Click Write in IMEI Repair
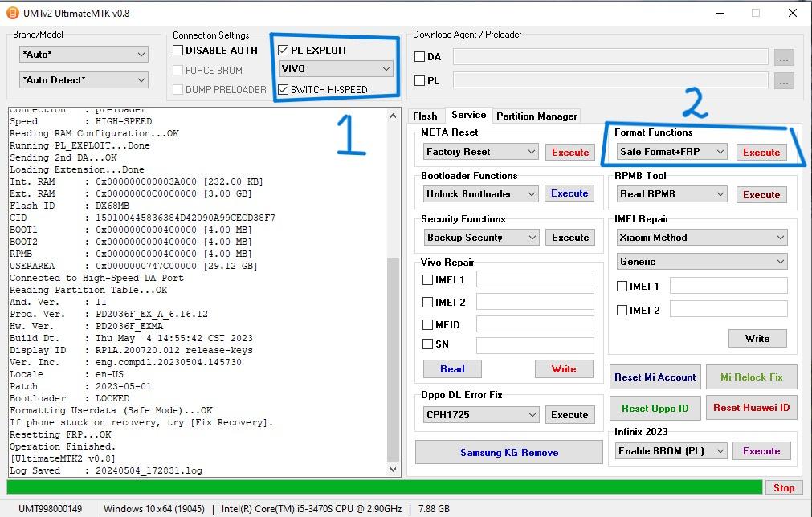Screen dimensions: 812x517 757,339
